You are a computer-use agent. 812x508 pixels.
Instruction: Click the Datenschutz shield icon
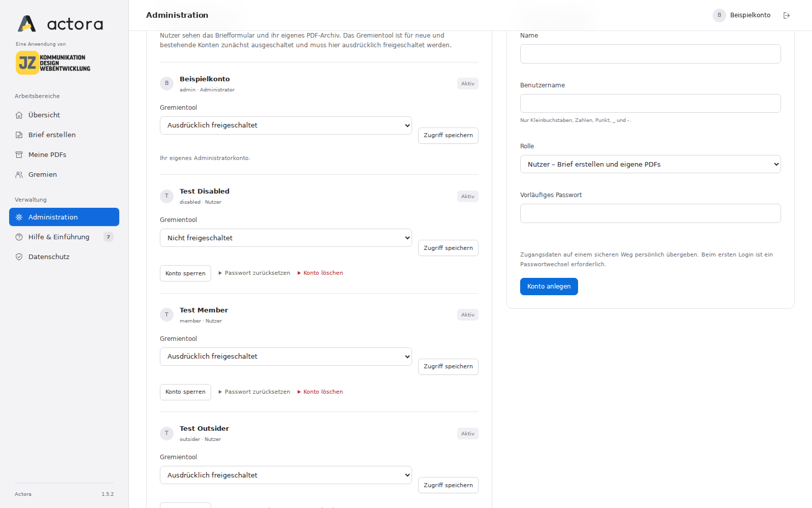19,257
